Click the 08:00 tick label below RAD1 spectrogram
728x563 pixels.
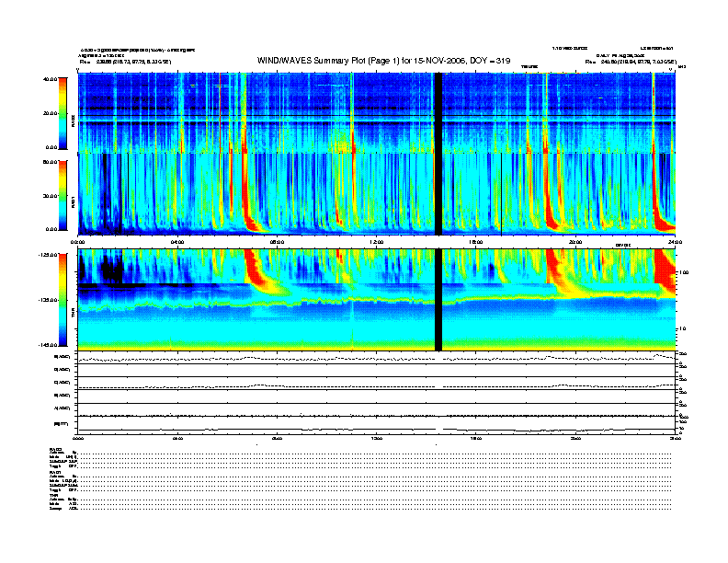(x=278, y=242)
